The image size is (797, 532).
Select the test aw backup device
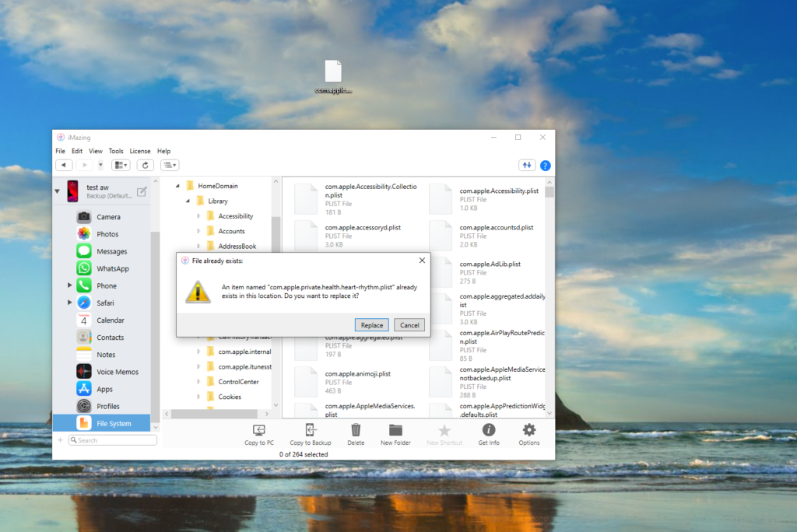click(x=102, y=191)
